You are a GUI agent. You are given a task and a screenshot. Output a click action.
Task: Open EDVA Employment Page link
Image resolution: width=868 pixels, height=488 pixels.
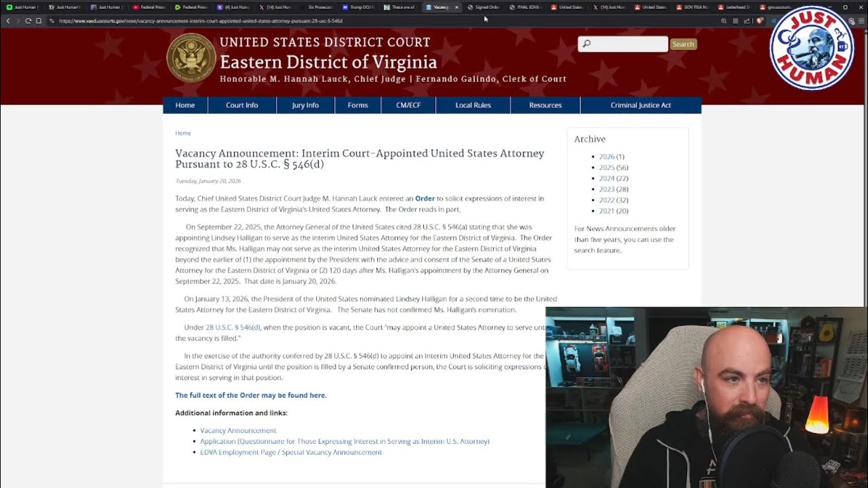(x=291, y=452)
